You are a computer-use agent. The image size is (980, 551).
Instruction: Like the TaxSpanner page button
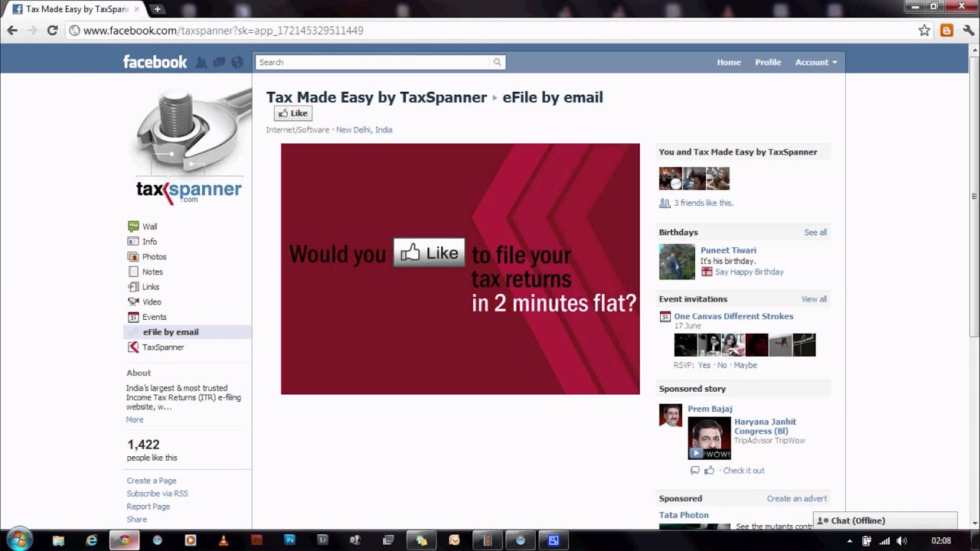point(293,113)
